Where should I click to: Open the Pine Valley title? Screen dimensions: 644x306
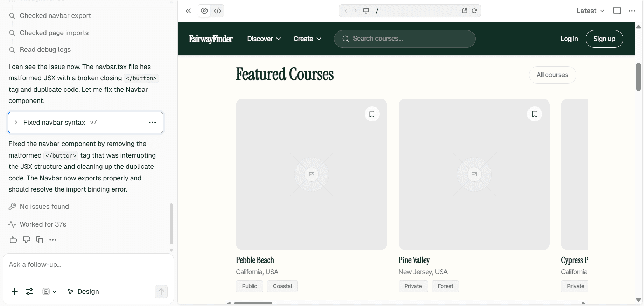[414, 260]
